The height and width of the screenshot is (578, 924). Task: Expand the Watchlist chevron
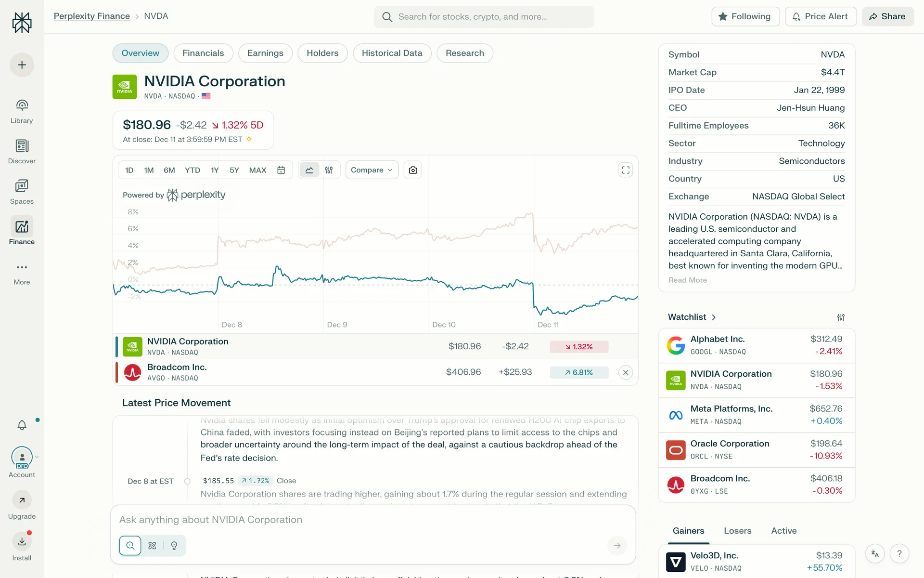[x=714, y=317]
